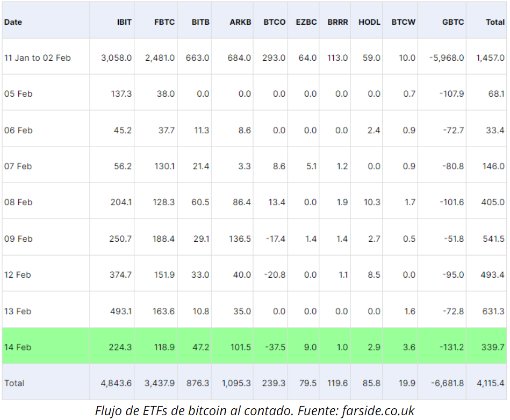
Task: Select FBTC value 130.1 on 07 Feb
Action: point(164,166)
